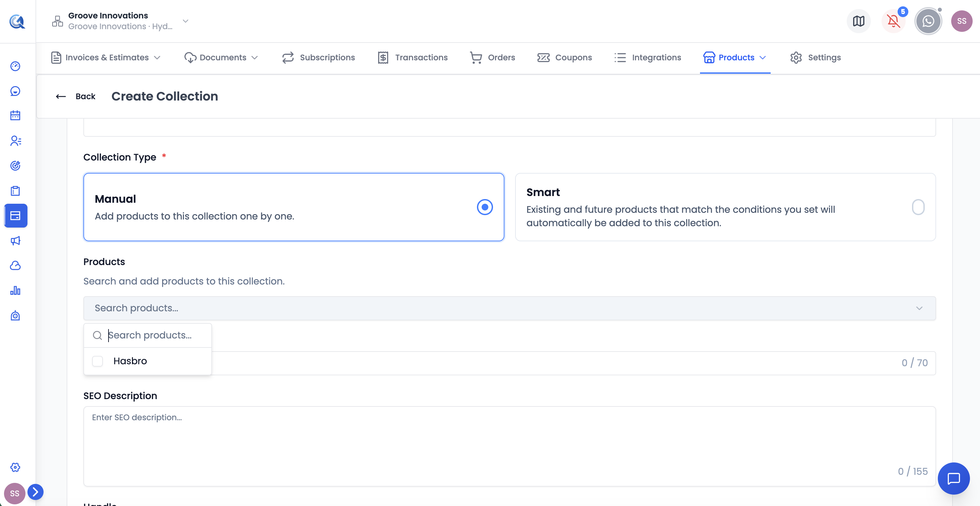Go to the Subscriptions tab
980x506 pixels.
pos(319,58)
